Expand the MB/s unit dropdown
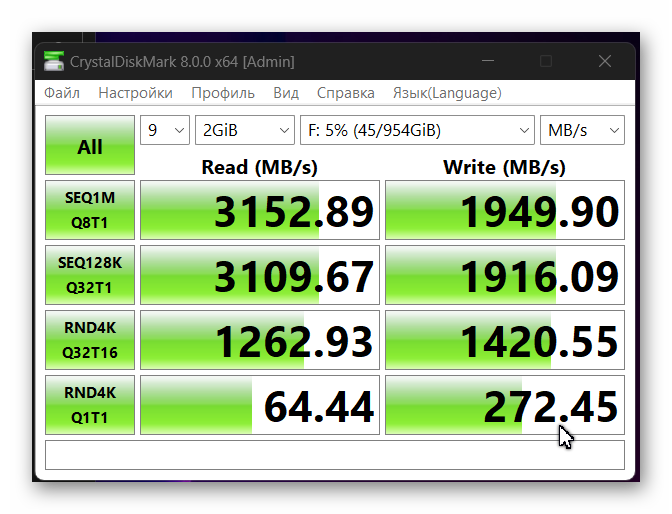Viewport: 672px width, 514px height. [582, 130]
